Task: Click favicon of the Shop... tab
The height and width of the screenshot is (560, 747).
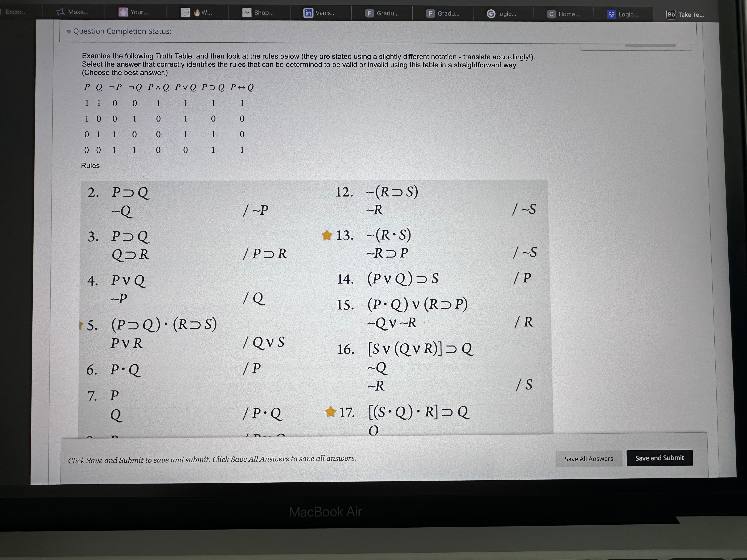Action: [247, 13]
